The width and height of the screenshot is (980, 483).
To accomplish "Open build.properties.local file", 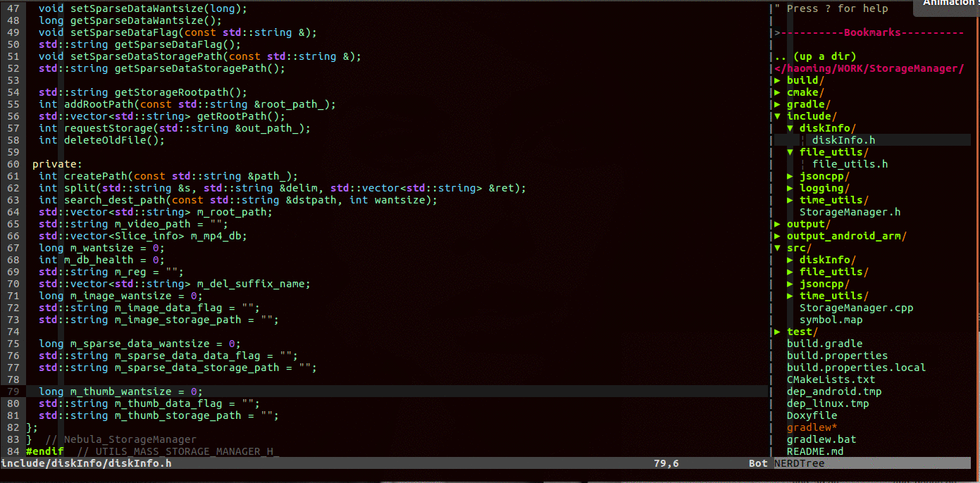I will 856,368.
